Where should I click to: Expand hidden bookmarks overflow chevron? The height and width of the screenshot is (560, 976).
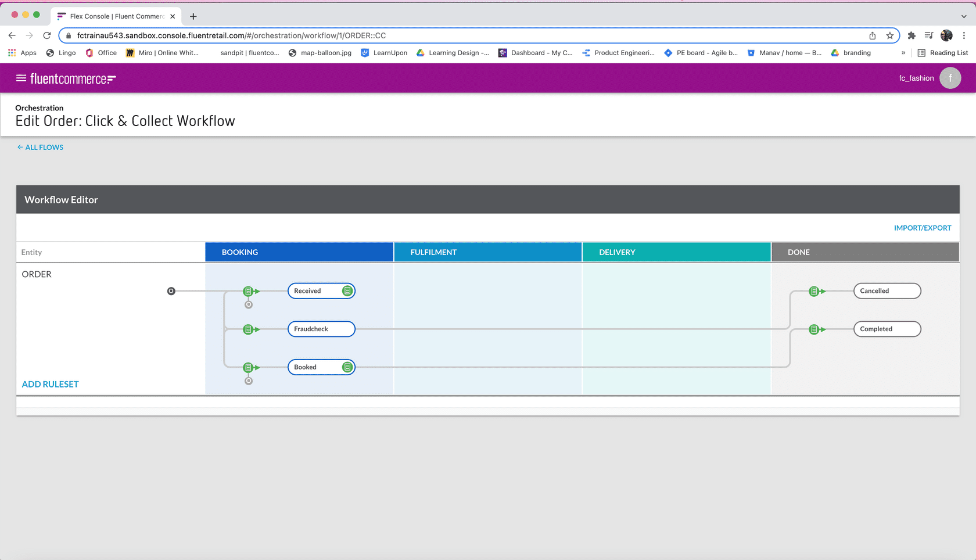(x=903, y=53)
